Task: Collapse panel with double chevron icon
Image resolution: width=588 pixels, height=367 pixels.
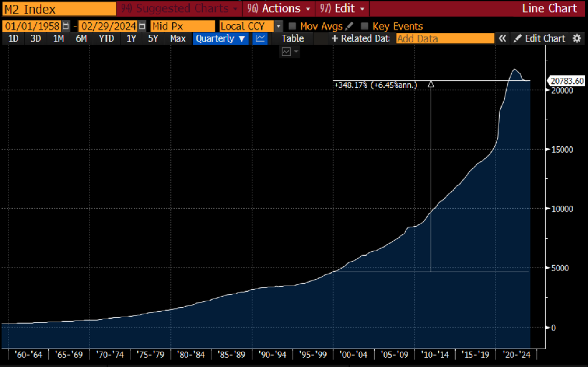Action: pos(502,39)
